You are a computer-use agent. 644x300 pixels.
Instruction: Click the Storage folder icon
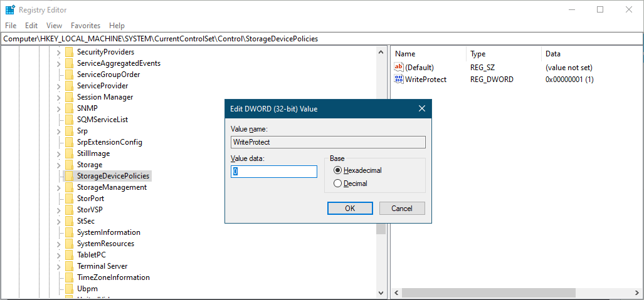69,165
